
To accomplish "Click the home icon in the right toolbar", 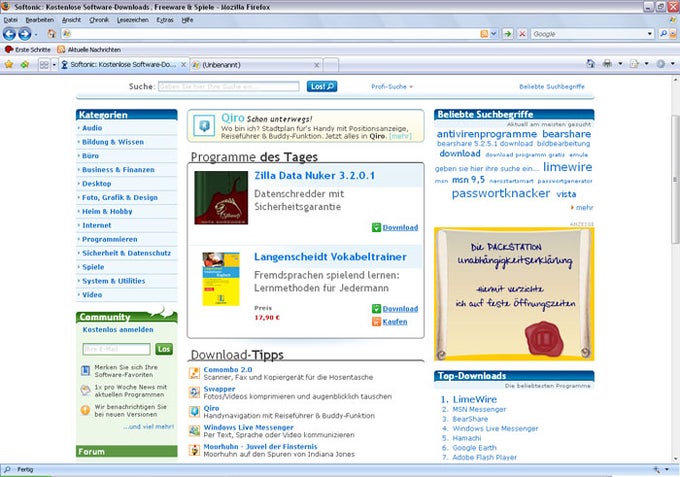I will (x=590, y=64).
